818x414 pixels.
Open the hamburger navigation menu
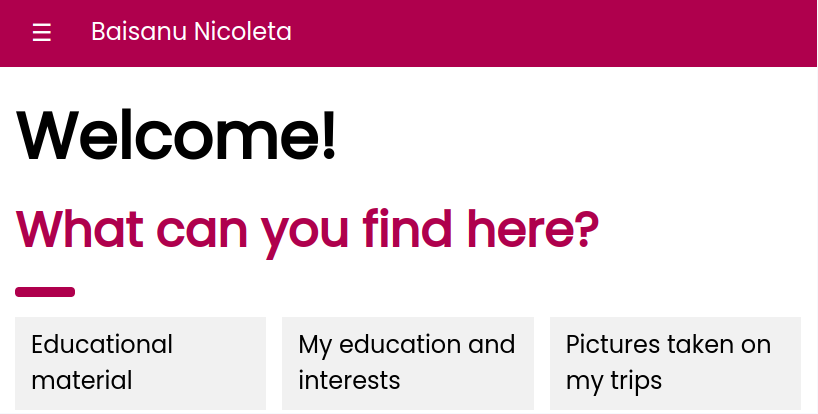(x=42, y=33)
